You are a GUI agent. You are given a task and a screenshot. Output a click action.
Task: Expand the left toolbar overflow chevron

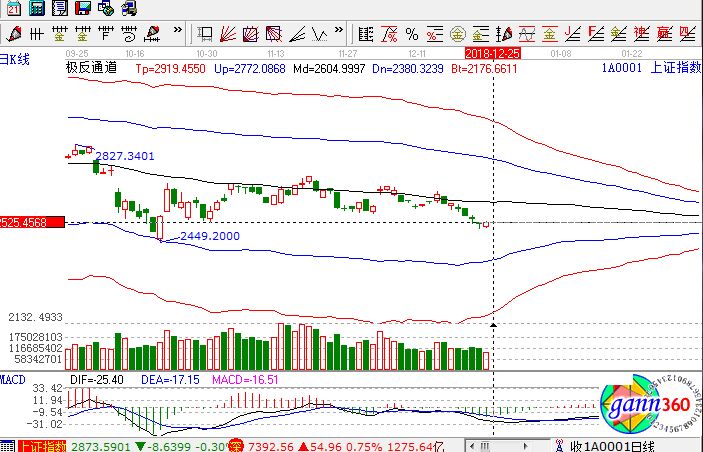click(177, 30)
